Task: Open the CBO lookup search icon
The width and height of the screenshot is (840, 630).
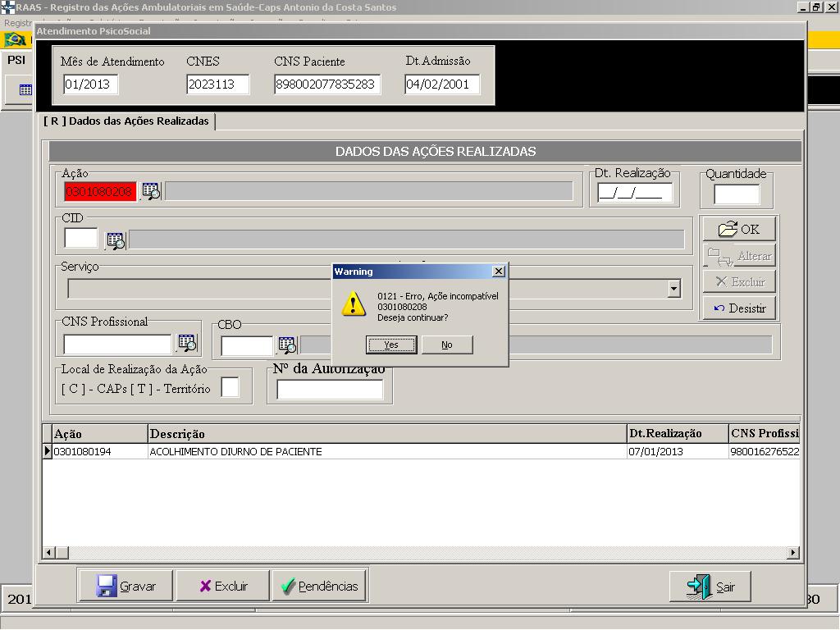Action: [286, 345]
